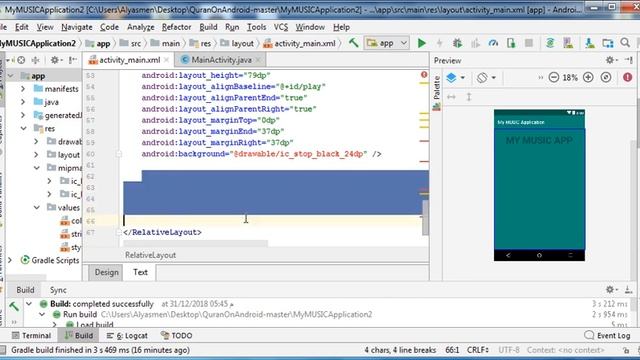Open the Refactor menu

(x=176, y=27)
